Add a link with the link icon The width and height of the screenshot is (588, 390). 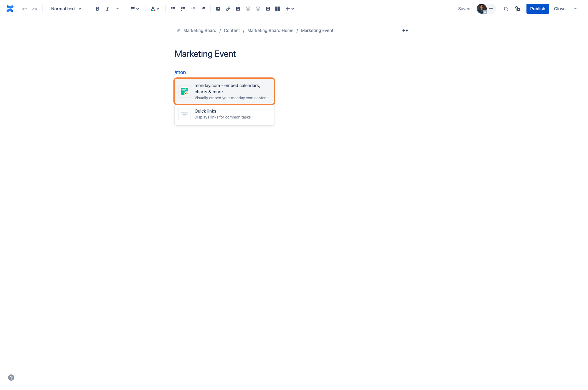[x=228, y=9]
